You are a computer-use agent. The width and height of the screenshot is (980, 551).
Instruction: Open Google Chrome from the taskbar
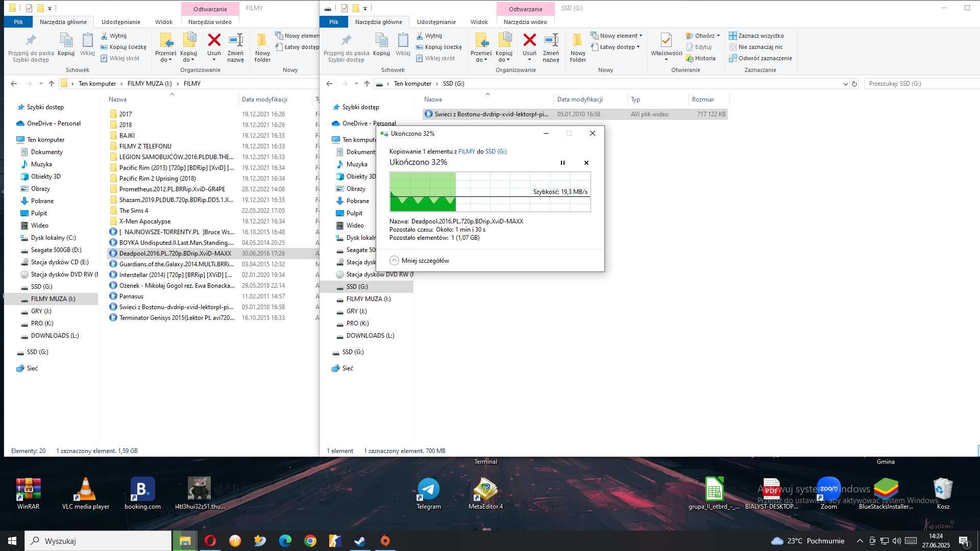pyautogui.click(x=310, y=541)
